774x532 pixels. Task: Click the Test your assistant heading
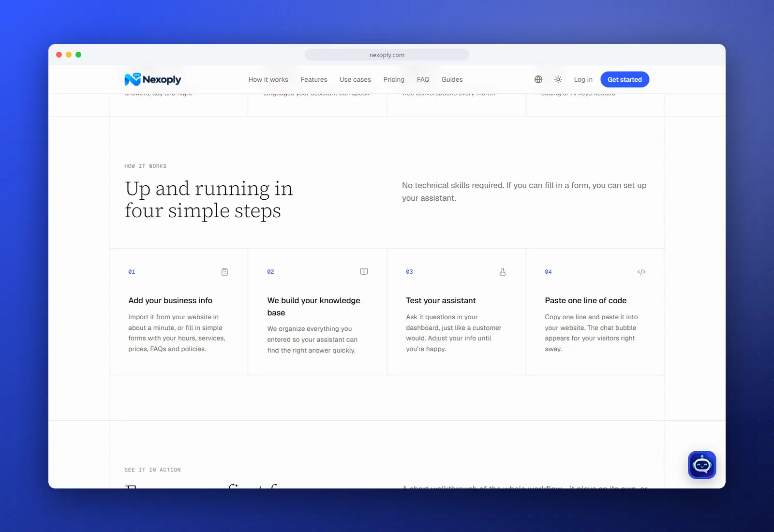pos(441,300)
